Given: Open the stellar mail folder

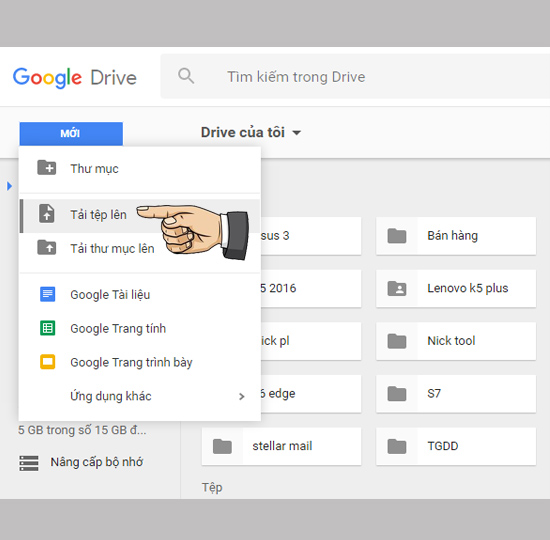Looking at the screenshot, I should pyautogui.click(x=281, y=446).
